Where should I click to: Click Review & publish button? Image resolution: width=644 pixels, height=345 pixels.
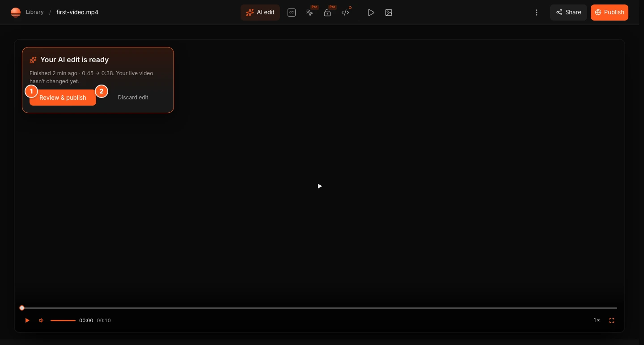(63, 98)
